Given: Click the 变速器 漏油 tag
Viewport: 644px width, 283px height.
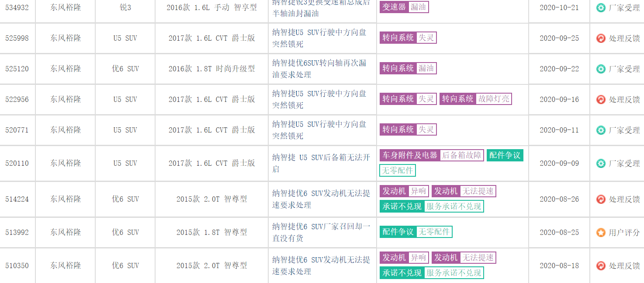Looking at the screenshot, I should click(404, 7).
